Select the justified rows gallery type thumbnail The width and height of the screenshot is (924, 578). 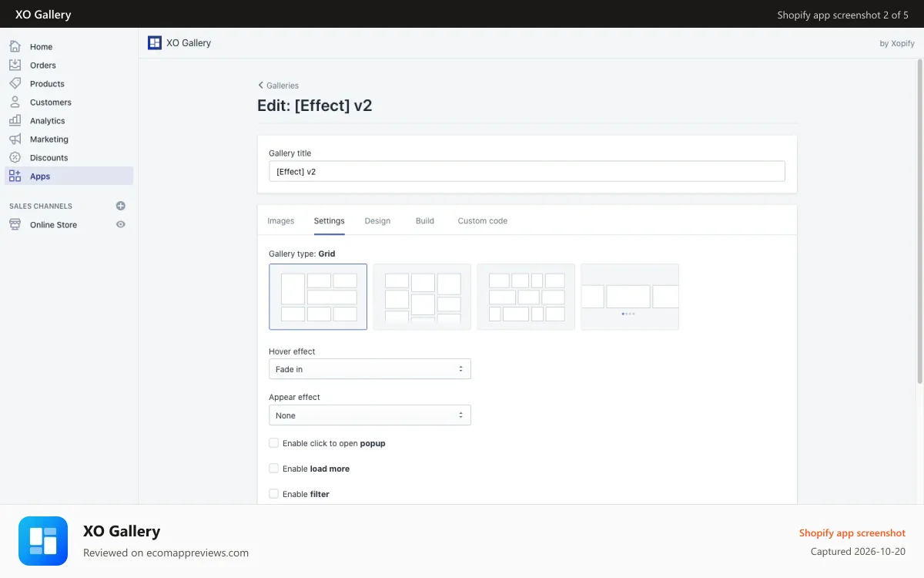point(526,297)
